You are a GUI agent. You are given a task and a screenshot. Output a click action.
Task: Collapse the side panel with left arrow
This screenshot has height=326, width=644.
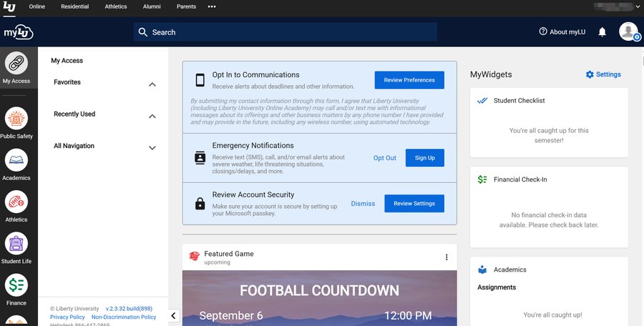173,315
